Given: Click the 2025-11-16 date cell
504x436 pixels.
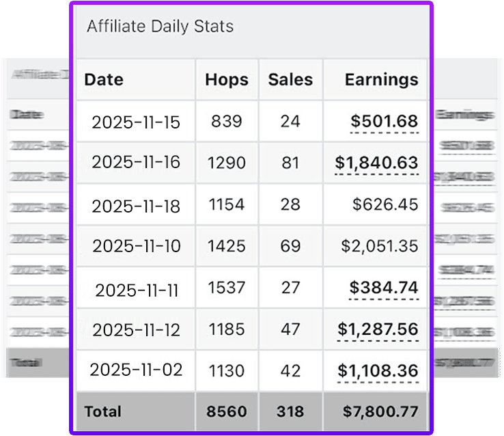Looking at the screenshot, I should click(136, 162).
